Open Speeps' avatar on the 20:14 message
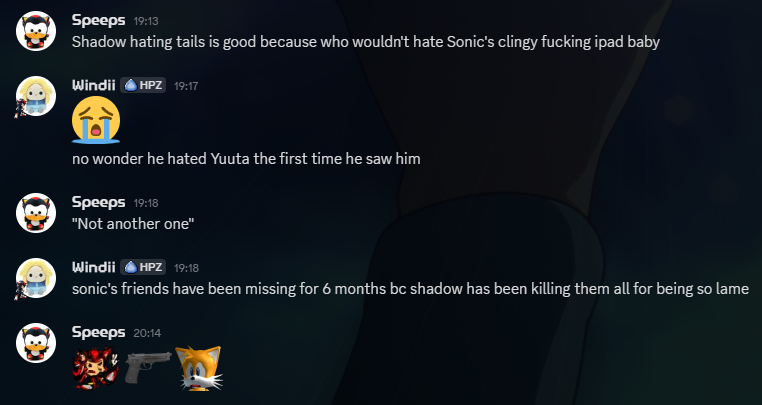Image resolution: width=762 pixels, height=405 pixels. pyautogui.click(x=36, y=343)
